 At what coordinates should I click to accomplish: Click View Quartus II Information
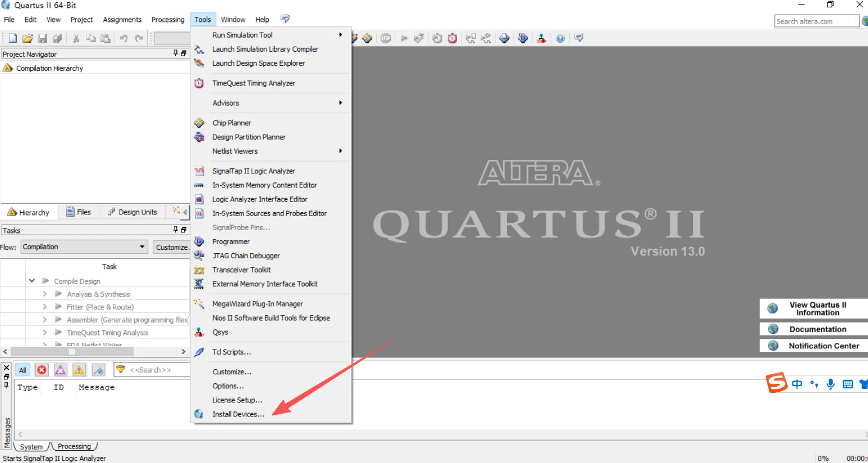814,309
